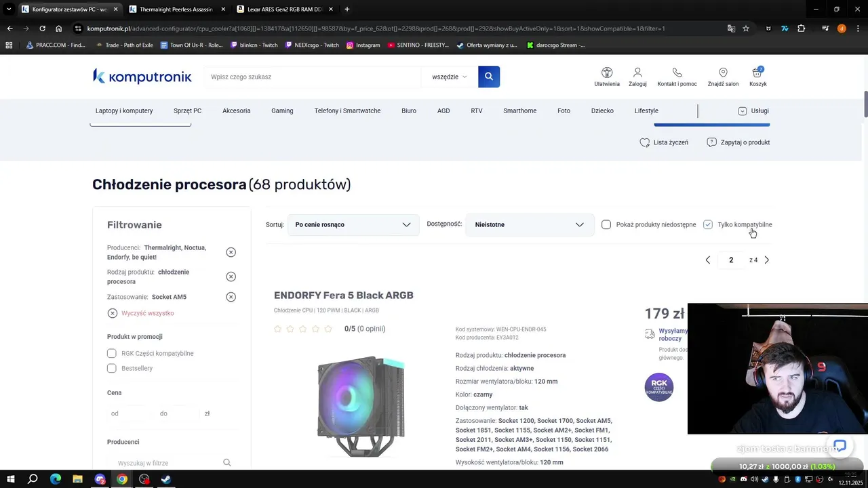Open the chat bubble widget
868x488 pixels.
tap(840, 446)
